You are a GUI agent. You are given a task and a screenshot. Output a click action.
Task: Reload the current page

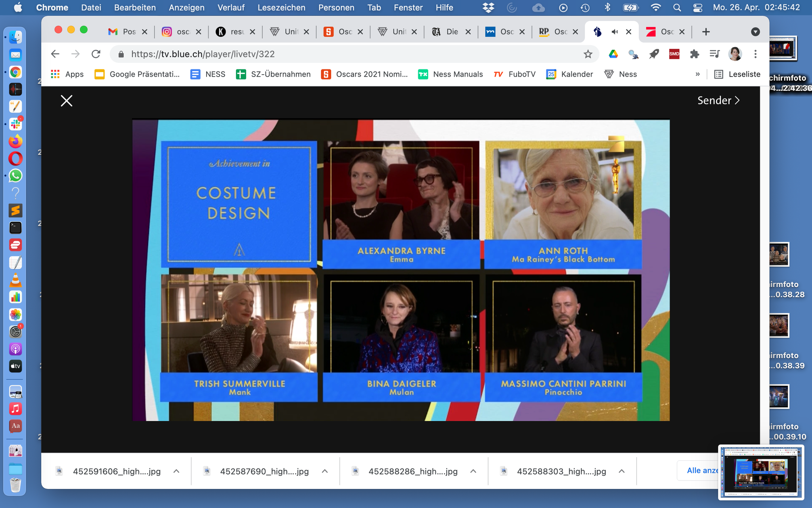96,54
